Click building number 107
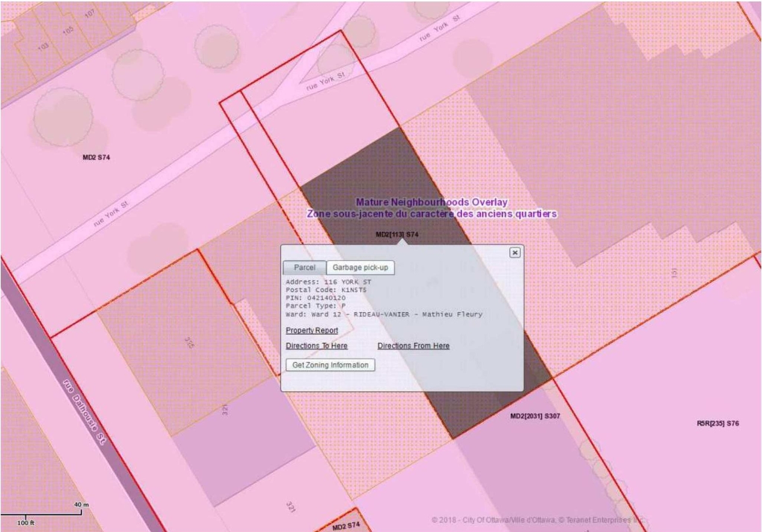The width and height of the screenshot is (762, 532). [x=89, y=16]
